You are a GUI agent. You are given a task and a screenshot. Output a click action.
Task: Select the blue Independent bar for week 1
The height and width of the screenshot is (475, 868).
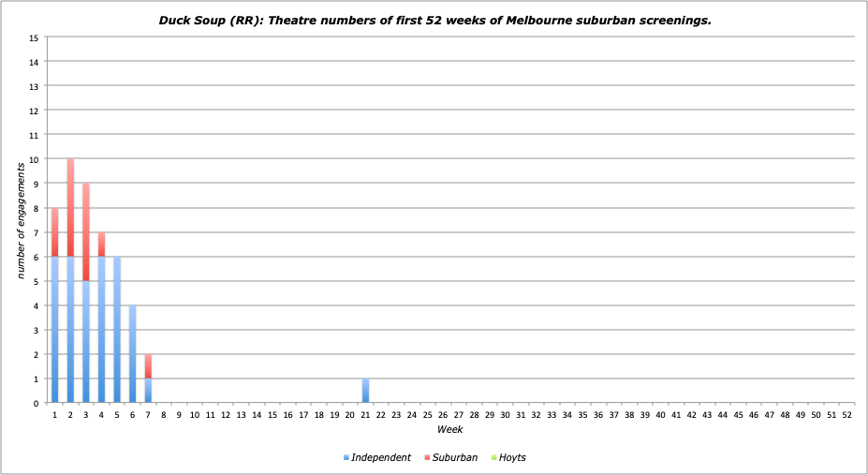click(x=55, y=330)
